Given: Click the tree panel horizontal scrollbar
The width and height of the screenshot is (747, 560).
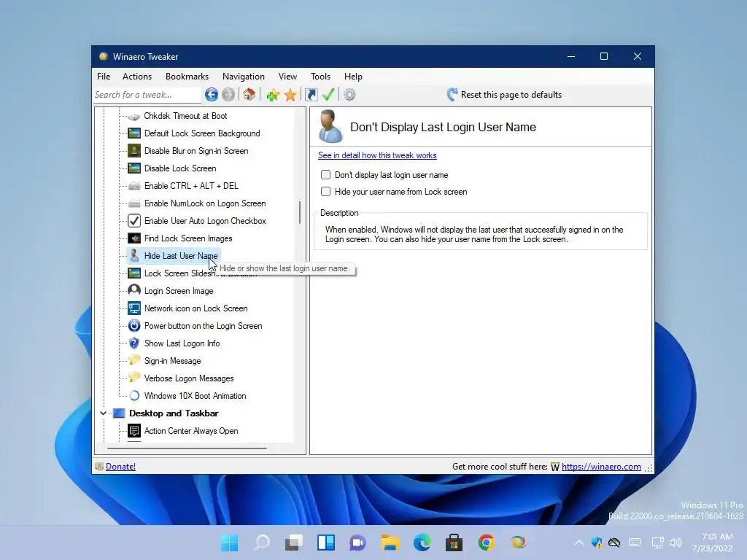Looking at the screenshot, I should point(187,448).
